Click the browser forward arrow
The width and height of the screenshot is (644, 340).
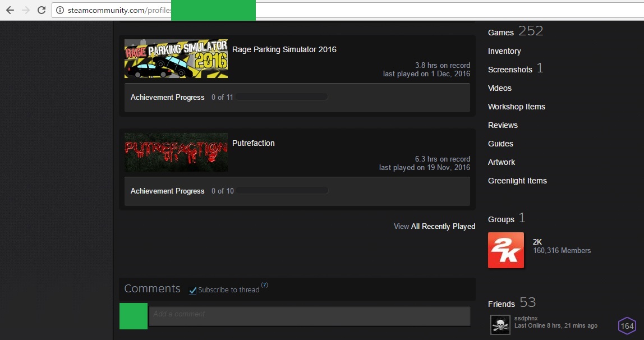(26, 10)
